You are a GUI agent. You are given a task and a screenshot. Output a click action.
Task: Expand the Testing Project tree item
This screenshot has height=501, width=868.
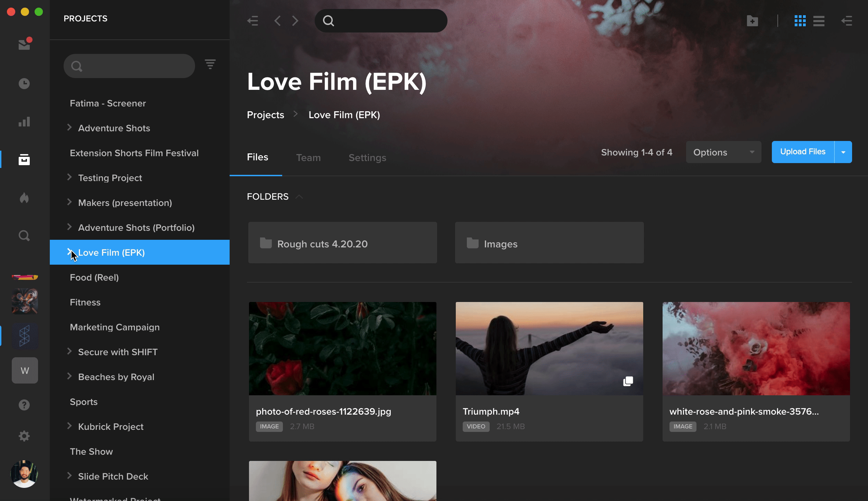click(x=69, y=177)
